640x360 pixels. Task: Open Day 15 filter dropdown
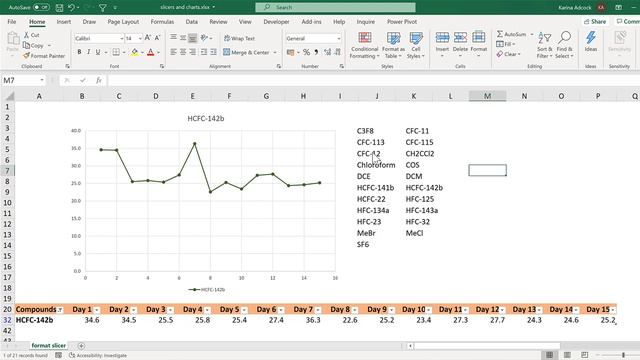tap(613, 310)
